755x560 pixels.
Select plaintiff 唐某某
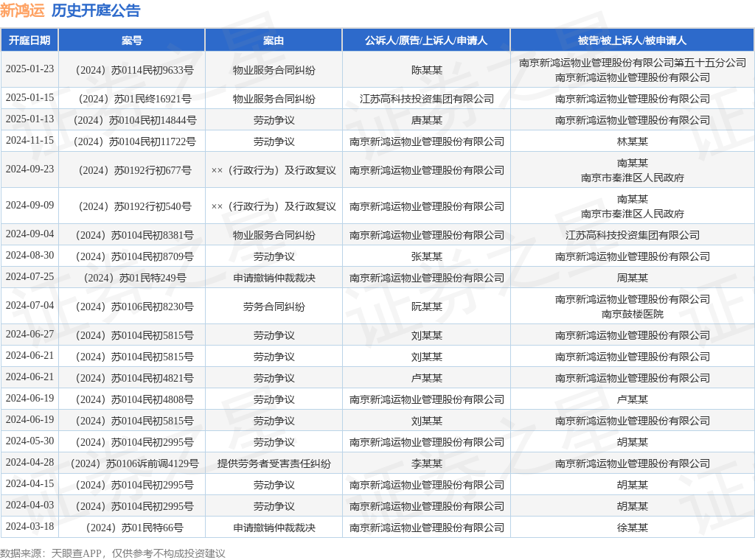point(427,120)
